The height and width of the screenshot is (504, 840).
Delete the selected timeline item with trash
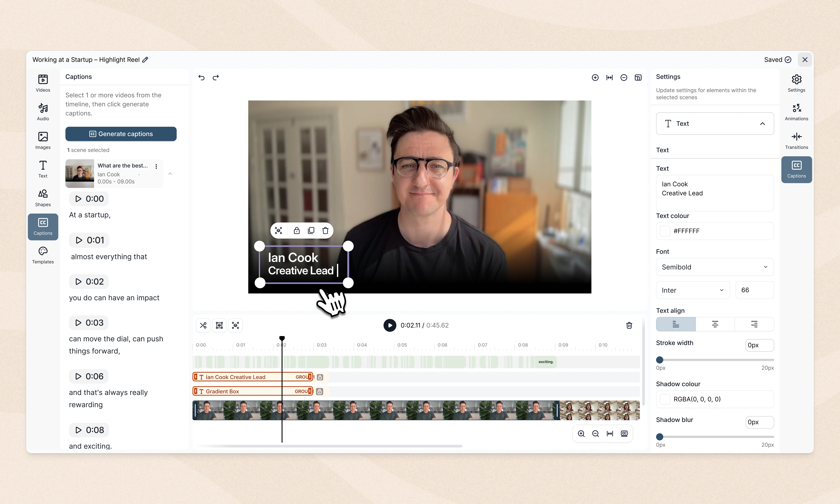tap(629, 325)
